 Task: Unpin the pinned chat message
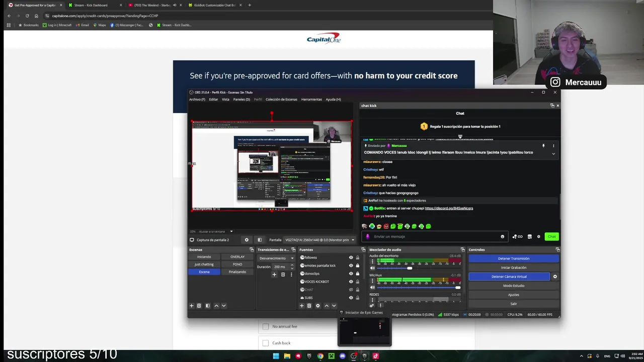pyautogui.click(x=543, y=146)
